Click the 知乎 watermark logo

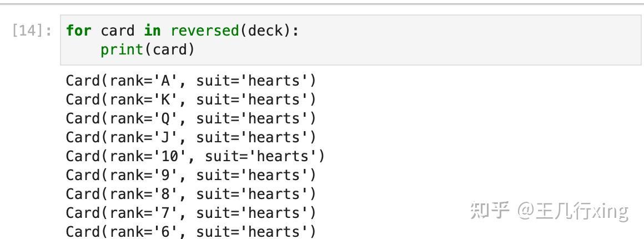pyautogui.click(x=490, y=211)
